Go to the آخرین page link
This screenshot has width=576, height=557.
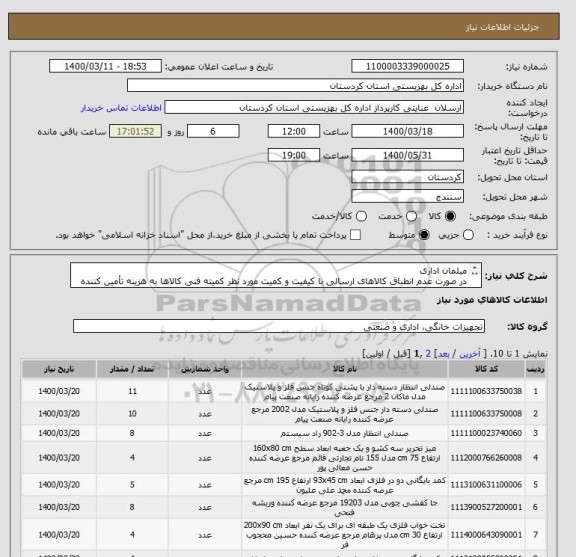coord(469,353)
